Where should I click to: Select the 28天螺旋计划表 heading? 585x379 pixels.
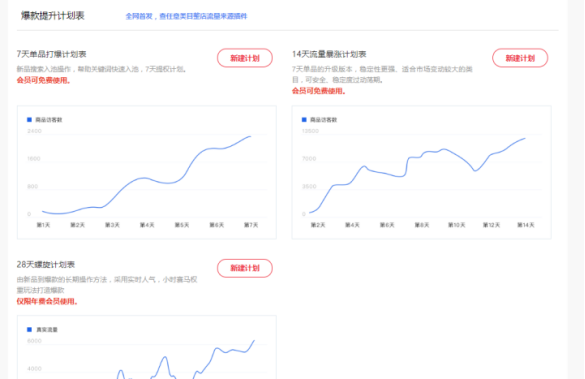click(x=46, y=264)
